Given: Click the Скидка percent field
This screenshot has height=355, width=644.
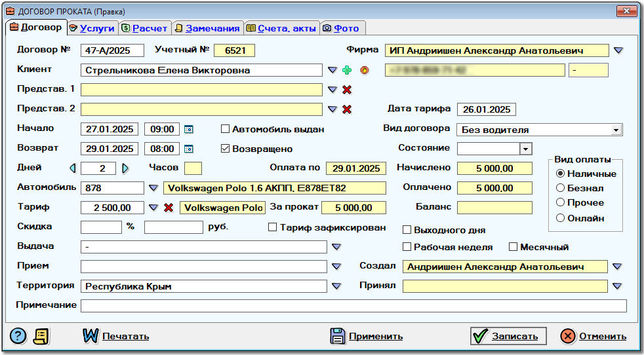Looking at the screenshot, I should (102, 227).
